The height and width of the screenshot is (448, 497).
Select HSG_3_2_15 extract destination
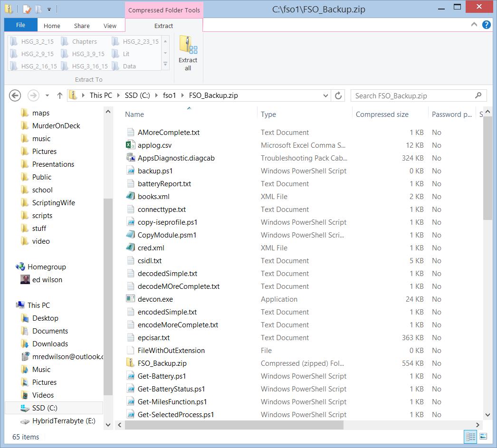coord(32,41)
